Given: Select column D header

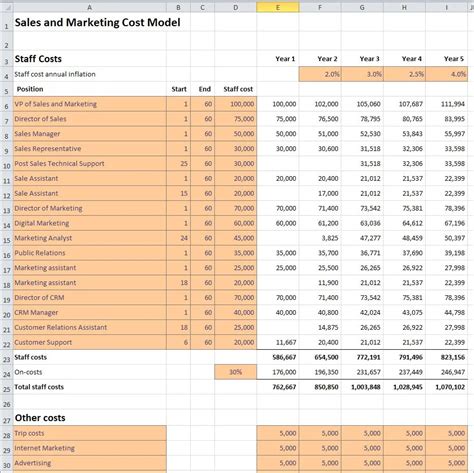Looking at the screenshot, I should tap(236, 7).
